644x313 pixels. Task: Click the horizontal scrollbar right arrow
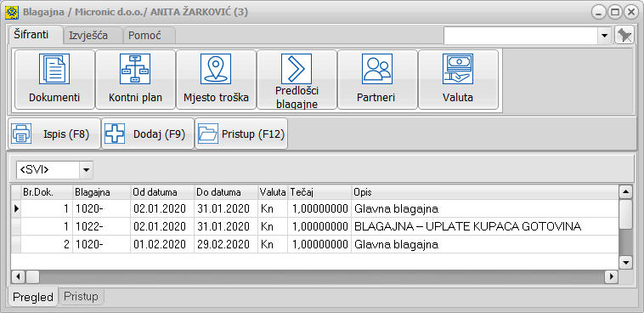point(611,276)
